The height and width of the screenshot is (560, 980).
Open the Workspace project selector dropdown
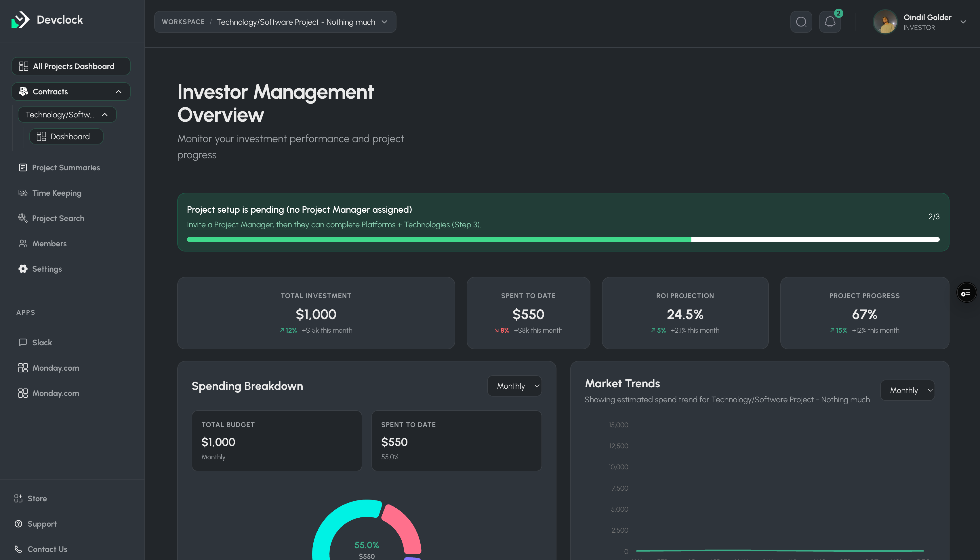[275, 22]
